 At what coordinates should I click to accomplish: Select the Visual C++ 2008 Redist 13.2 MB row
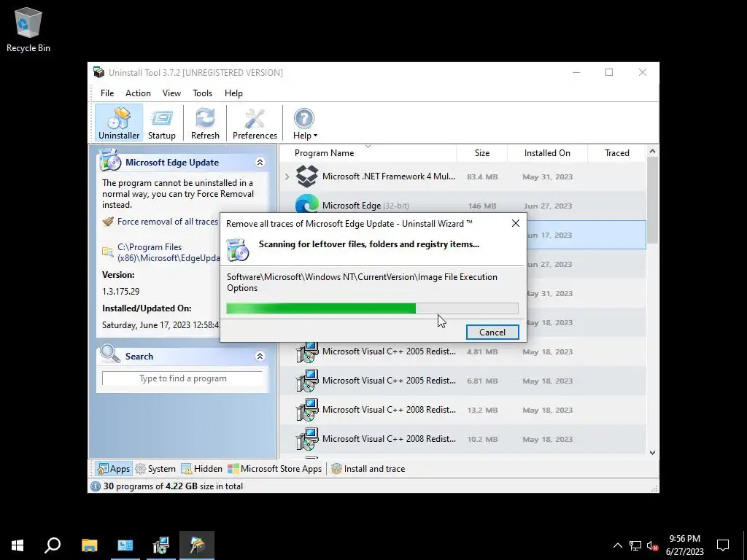tap(462, 410)
